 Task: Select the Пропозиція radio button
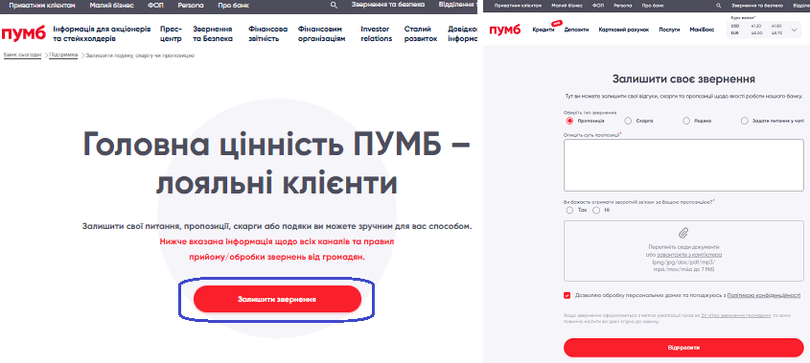pyautogui.click(x=570, y=121)
